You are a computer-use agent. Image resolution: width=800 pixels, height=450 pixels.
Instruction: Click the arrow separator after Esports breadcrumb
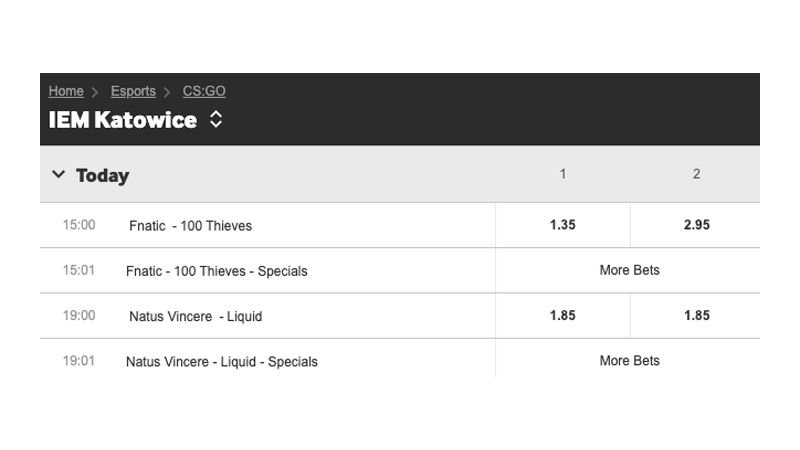(167, 92)
